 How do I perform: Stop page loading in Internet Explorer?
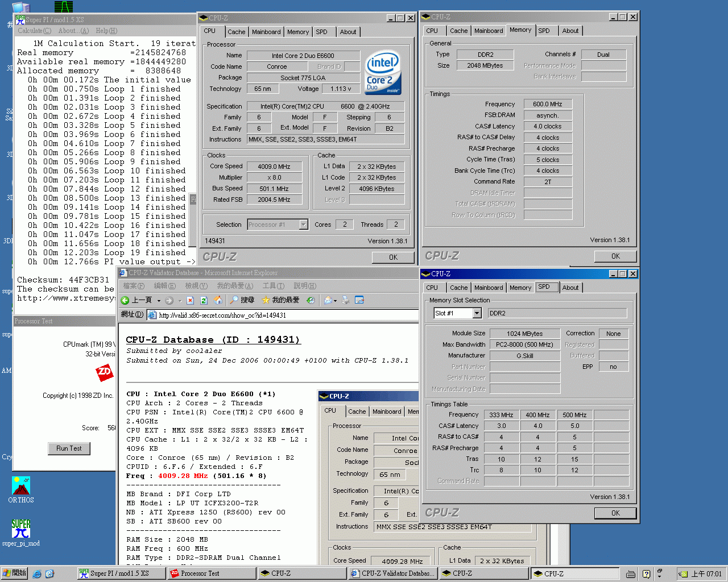pos(191,300)
